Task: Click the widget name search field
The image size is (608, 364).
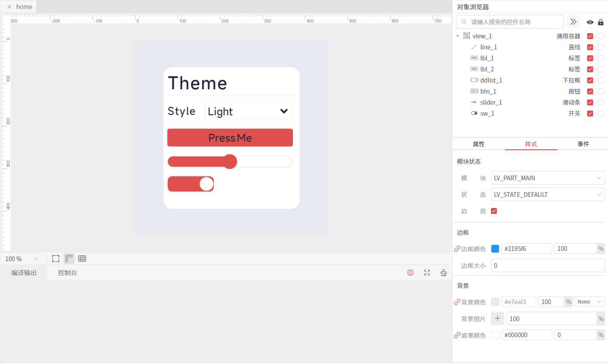Action: coord(511,22)
